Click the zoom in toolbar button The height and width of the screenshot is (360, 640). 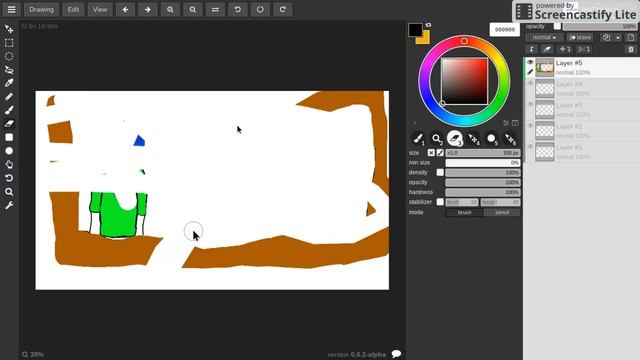(x=170, y=9)
